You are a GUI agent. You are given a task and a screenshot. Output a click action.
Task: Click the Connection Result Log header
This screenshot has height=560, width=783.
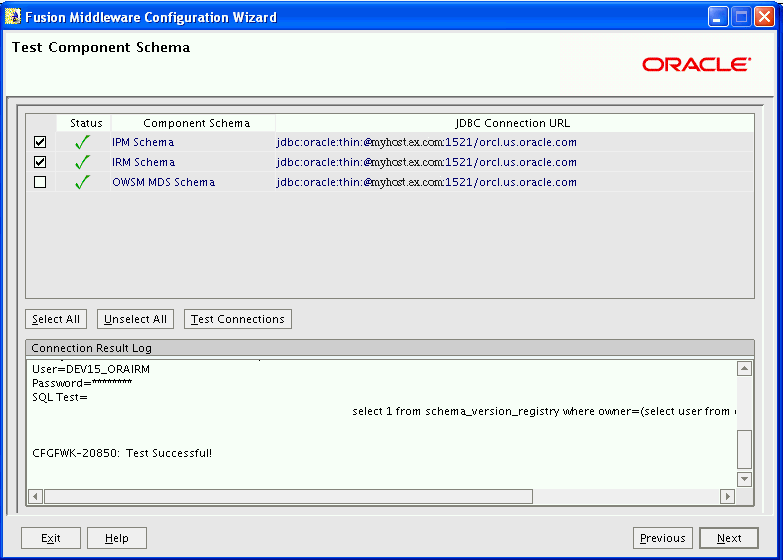coord(390,348)
